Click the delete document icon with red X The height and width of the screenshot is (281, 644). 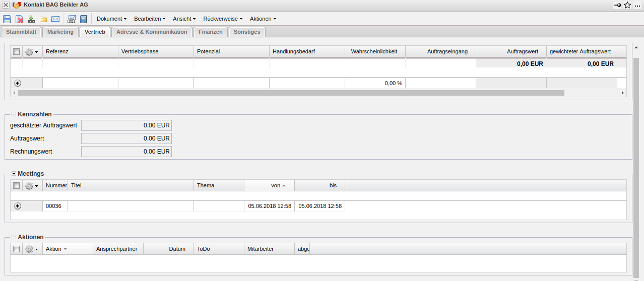(x=19, y=19)
